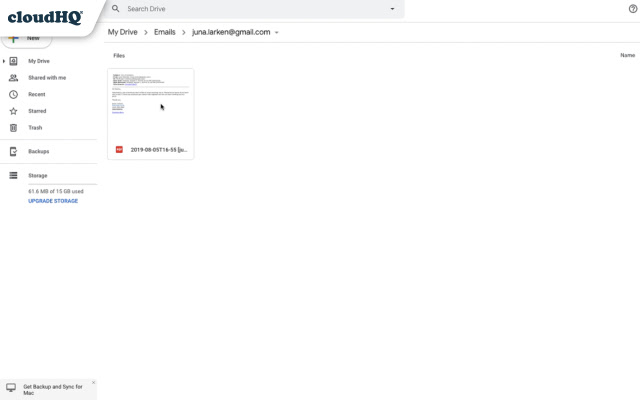Screen dimensions: 640x400
Task: Click the juna.larken@gmail.com breadcrumb
Action: coord(231,32)
